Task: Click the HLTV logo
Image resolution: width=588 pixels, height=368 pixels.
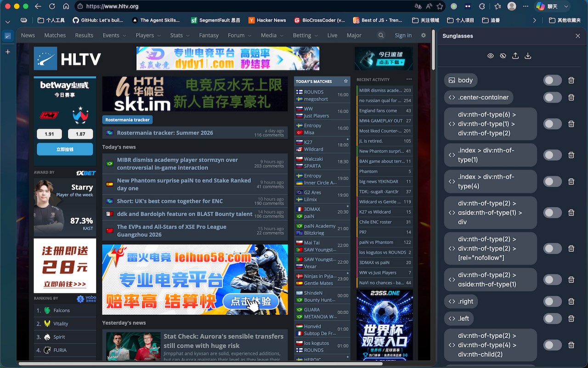Action: tap(67, 58)
